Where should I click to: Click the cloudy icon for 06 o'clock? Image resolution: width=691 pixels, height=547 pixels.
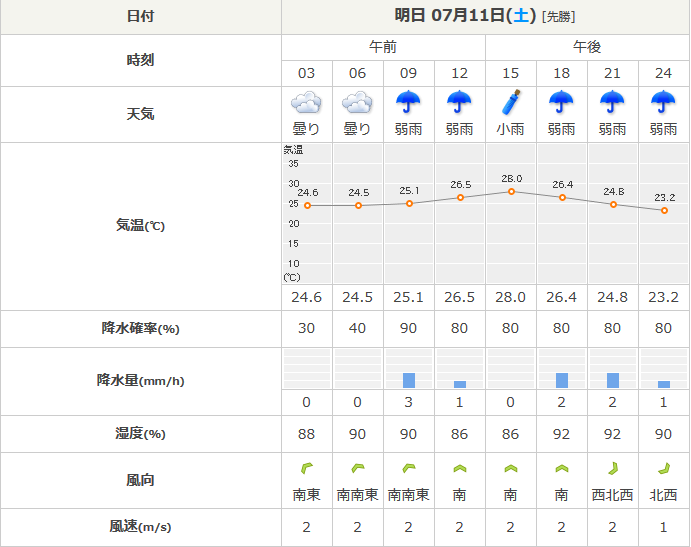(x=357, y=102)
